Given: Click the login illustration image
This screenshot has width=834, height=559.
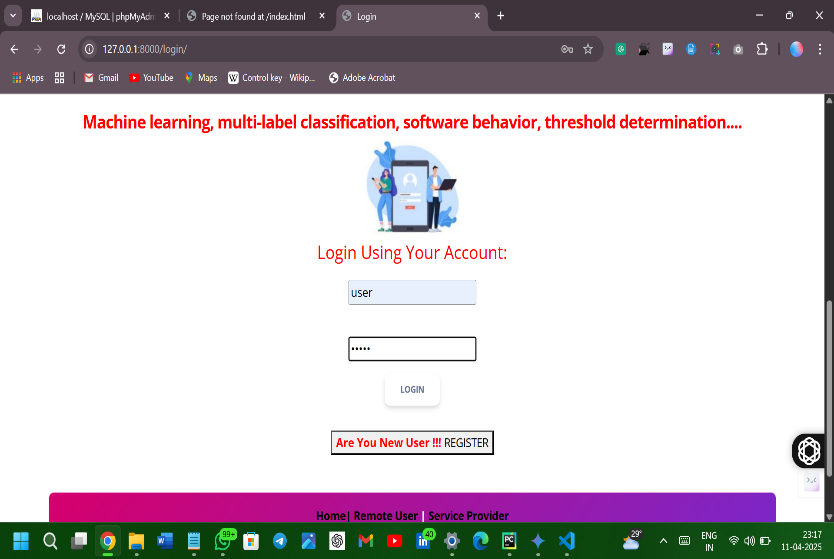Looking at the screenshot, I should pyautogui.click(x=412, y=187).
